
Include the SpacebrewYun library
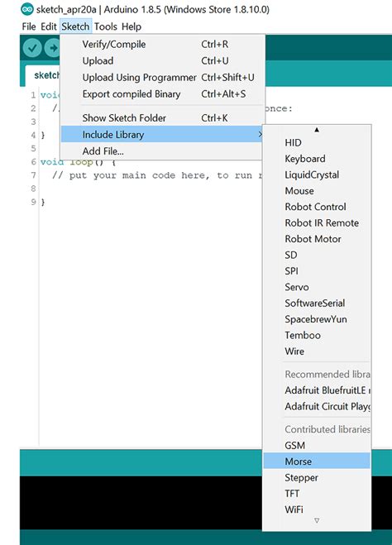pyautogui.click(x=317, y=318)
